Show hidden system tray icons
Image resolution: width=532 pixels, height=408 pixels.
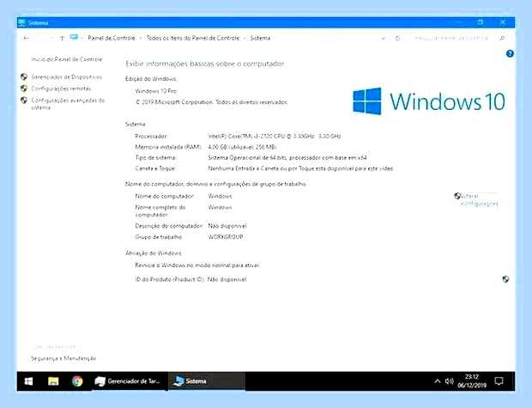[438, 381]
